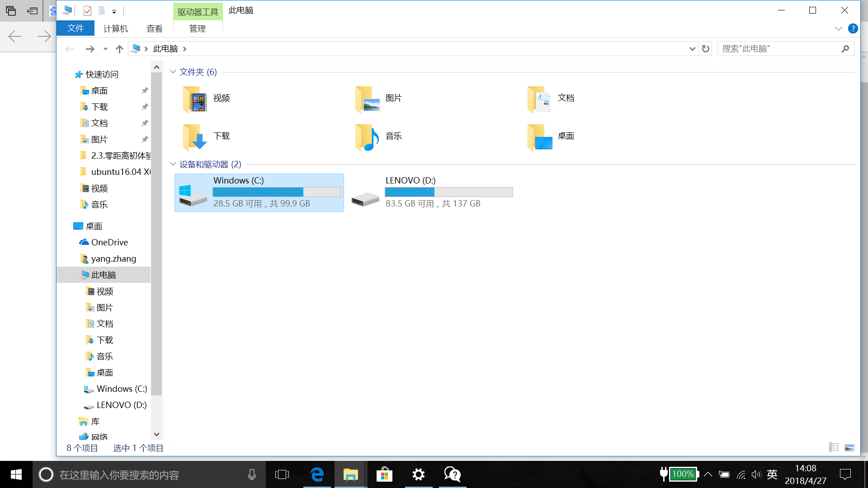The height and width of the screenshot is (488, 868).
Task: Click the refresh button beside address bar
Action: [x=705, y=49]
